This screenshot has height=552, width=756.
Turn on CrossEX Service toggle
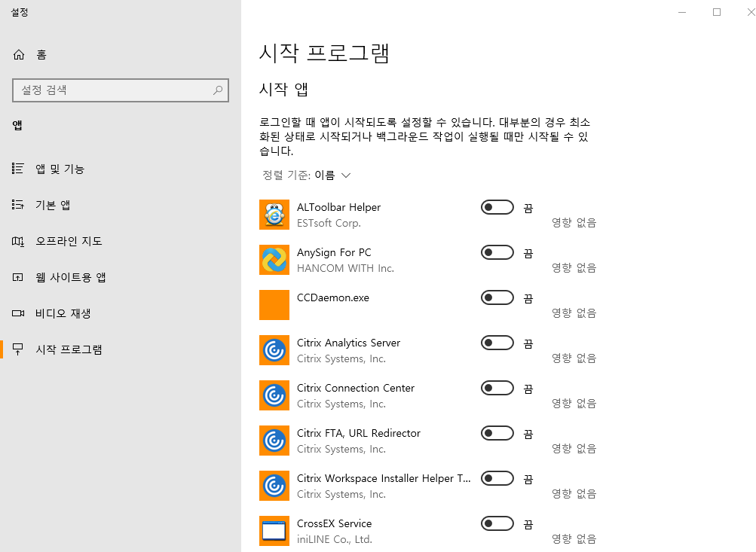point(497,523)
